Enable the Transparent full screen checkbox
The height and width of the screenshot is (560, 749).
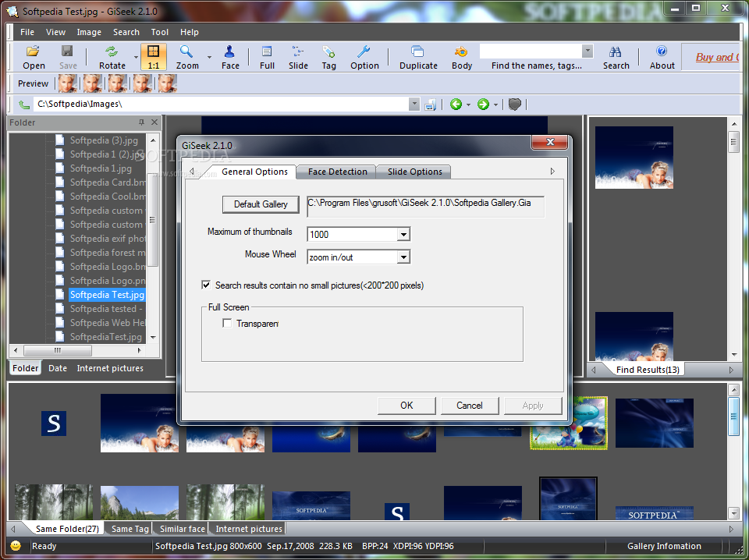point(227,323)
